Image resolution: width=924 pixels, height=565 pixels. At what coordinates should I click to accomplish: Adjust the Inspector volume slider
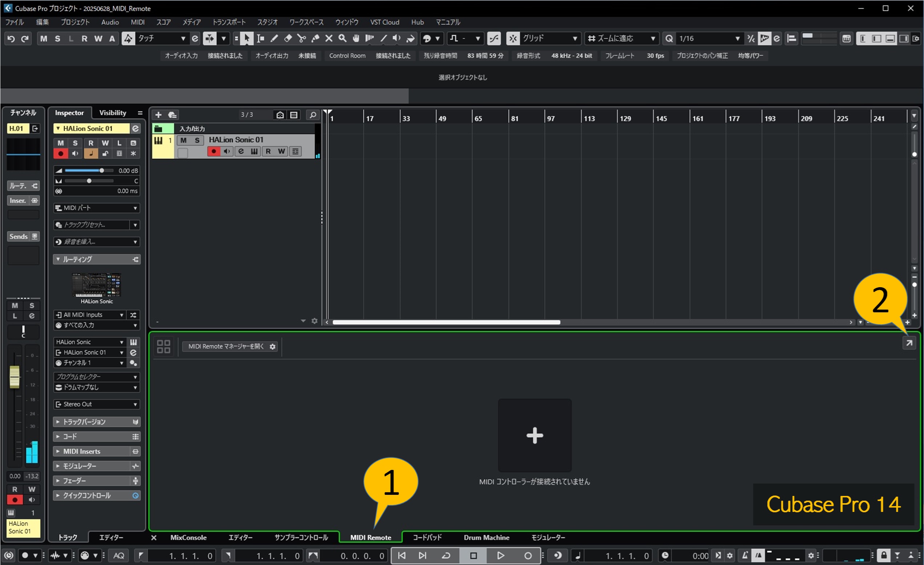(x=89, y=171)
